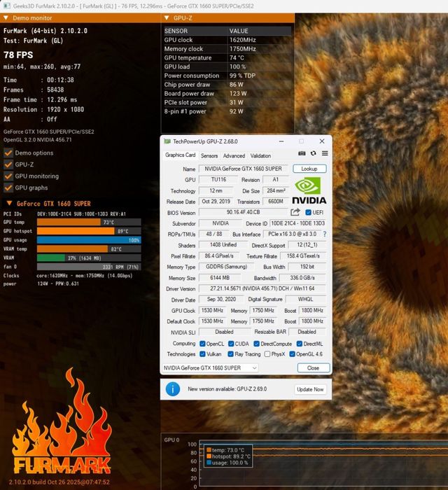448x490 pixels.
Task: Collapse the GPU-Z sensor panel
Action: pyautogui.click(x=167, y=18)
